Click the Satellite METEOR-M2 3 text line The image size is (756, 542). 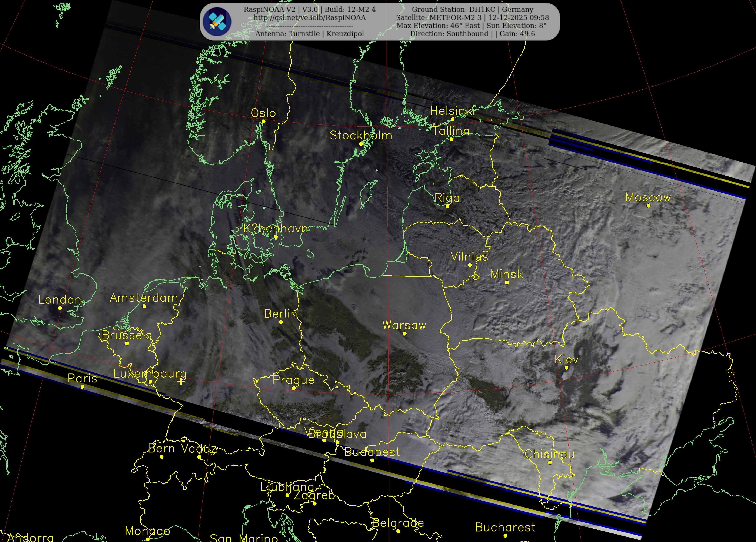pyautogui.click(x=472, y=18)
